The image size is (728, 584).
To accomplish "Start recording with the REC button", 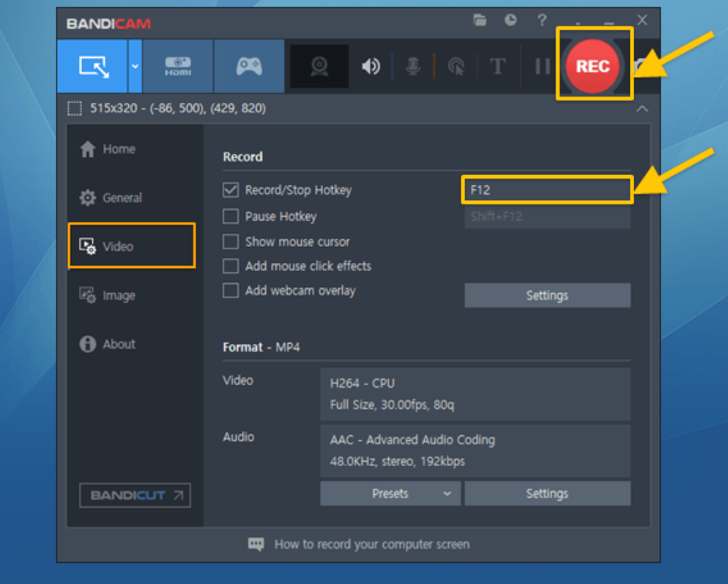I will [x=593, y=66].
